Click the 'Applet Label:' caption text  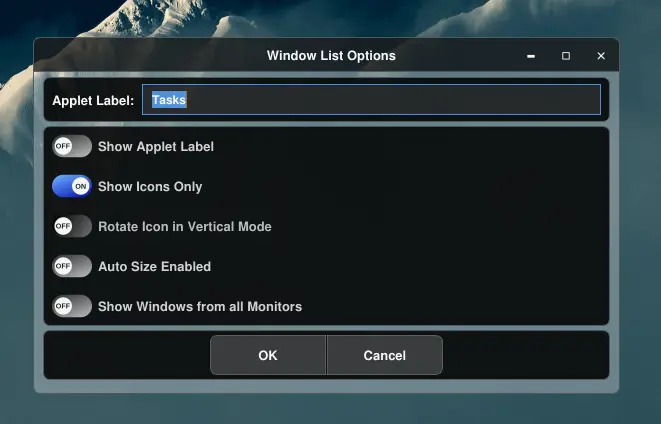pos(93,100)
